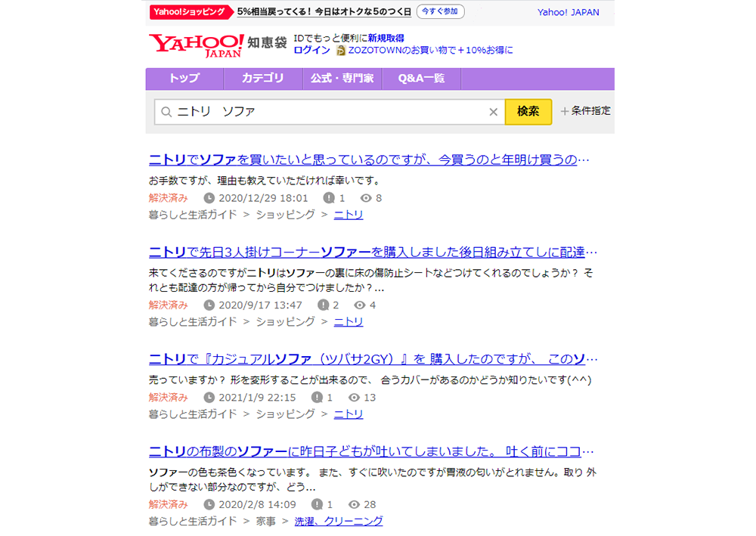Click the date text 2020/12/29 18:01
Screen dimensions: 756x536
tap(263, 198)
